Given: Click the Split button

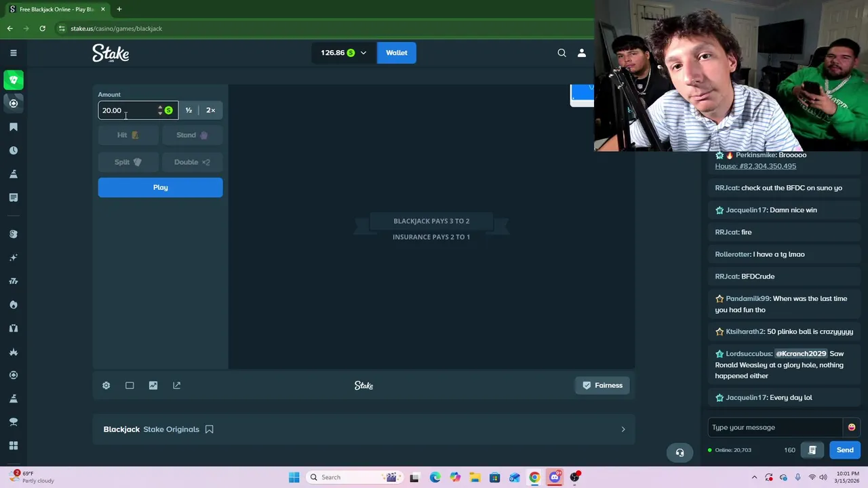Looking at the screenshot, I should click(127, 162).
